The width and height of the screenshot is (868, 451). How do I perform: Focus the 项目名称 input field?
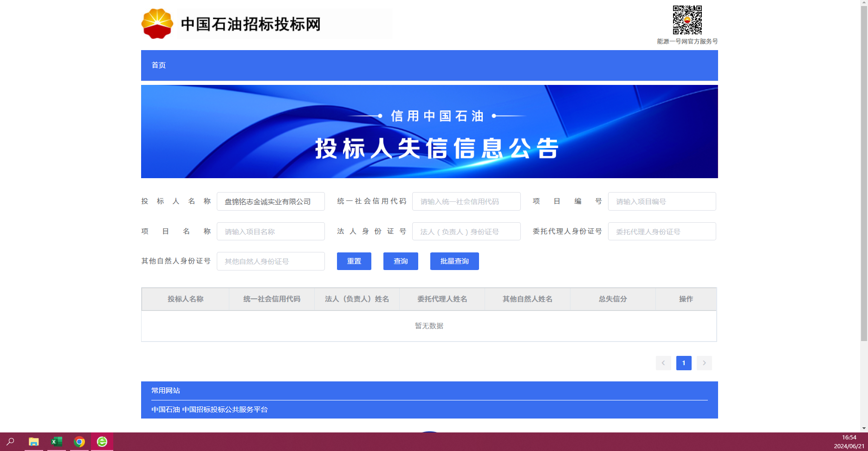pyautogui.click(x=271, y=232)
